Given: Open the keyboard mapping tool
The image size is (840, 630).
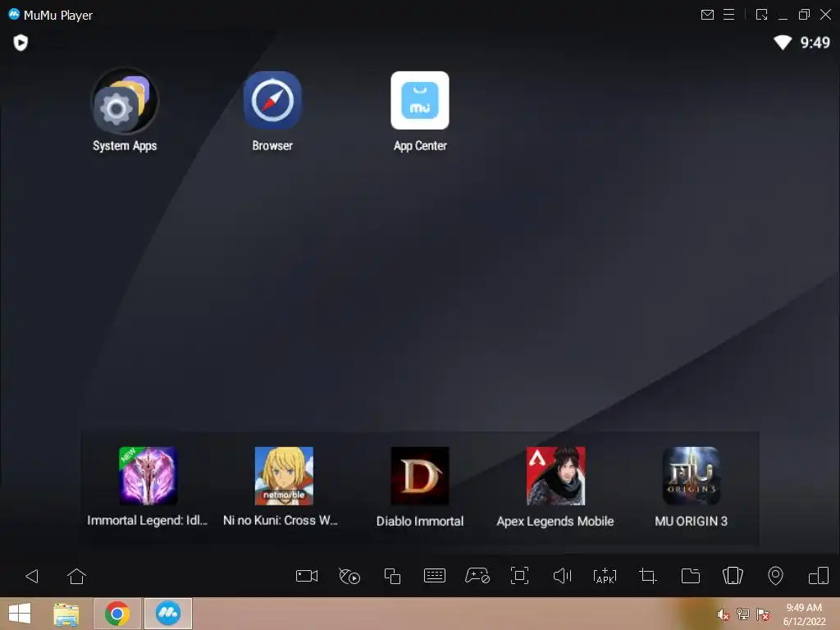Looking at the screenshot, I should (435, 576).
